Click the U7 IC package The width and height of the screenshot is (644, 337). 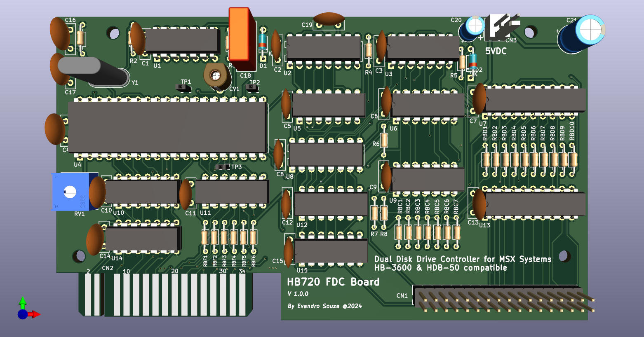(x=535, y=100)
